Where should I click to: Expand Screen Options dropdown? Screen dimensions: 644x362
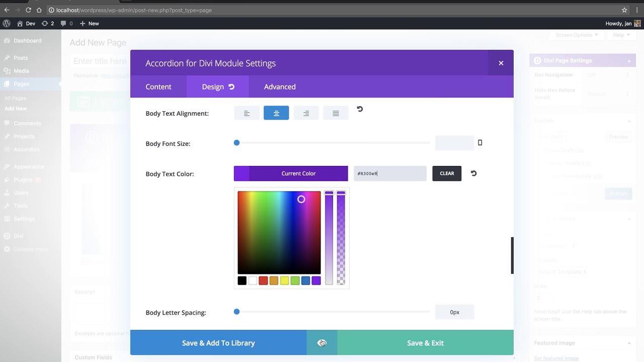pos(577,35)
